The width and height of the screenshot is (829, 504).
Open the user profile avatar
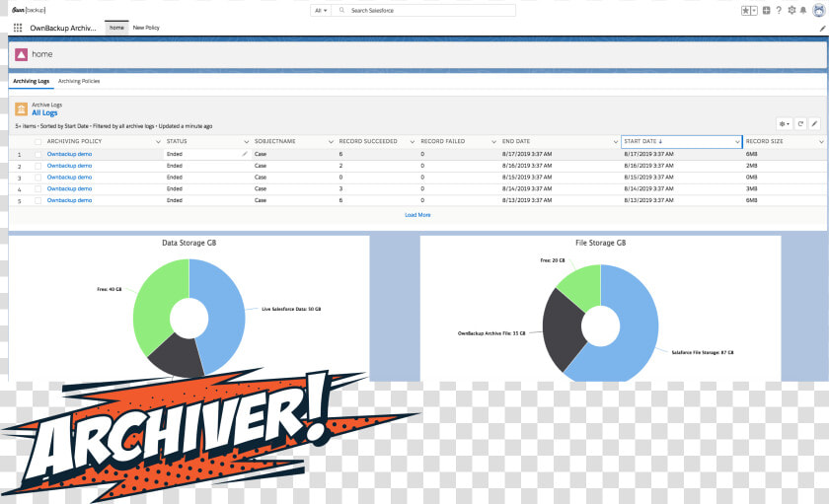[x=818, y=10]
